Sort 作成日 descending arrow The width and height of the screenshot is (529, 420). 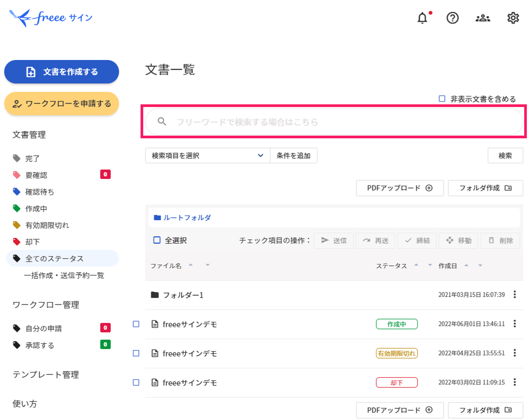tap(480, 265)
